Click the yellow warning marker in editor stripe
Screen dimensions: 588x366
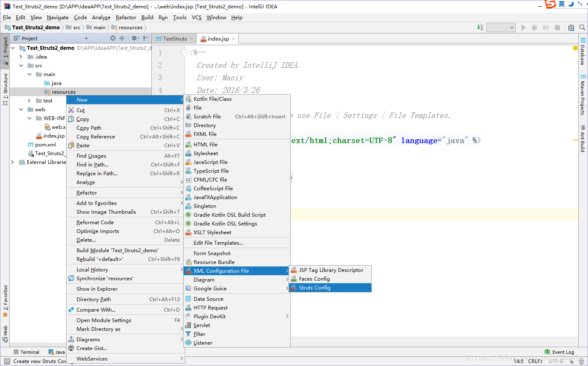pos(575,48)
